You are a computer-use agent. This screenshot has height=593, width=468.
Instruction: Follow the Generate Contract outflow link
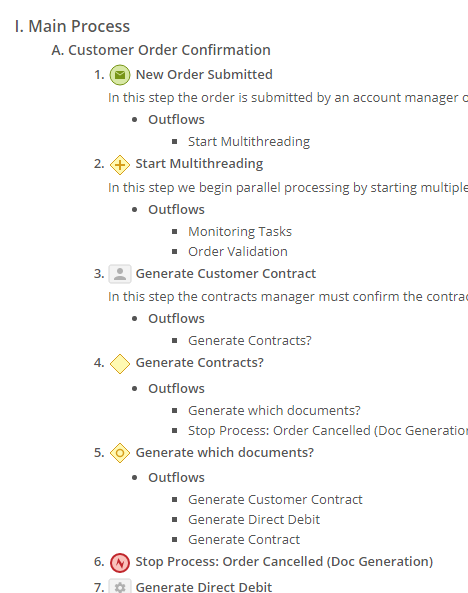[244, 540]
